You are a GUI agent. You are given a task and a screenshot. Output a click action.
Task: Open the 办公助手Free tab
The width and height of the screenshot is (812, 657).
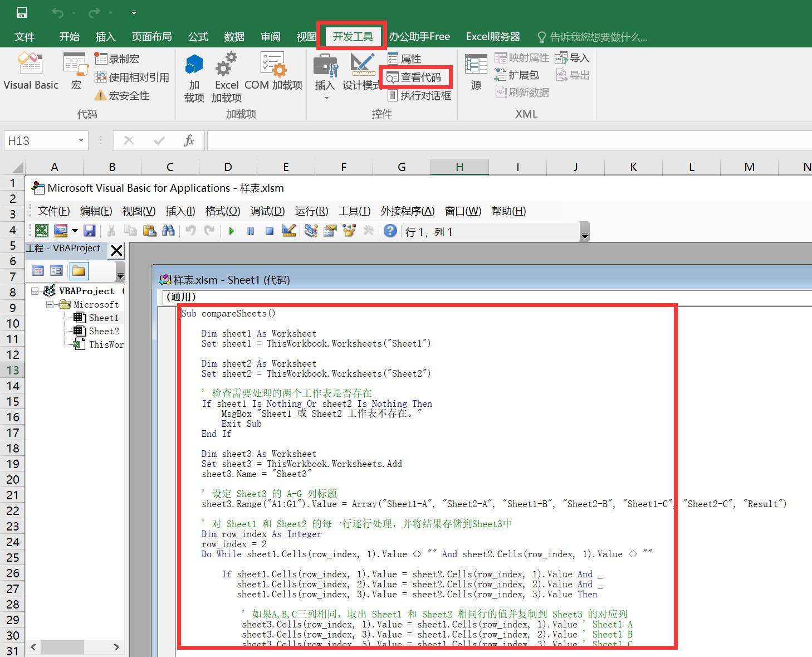click(419, 37)
